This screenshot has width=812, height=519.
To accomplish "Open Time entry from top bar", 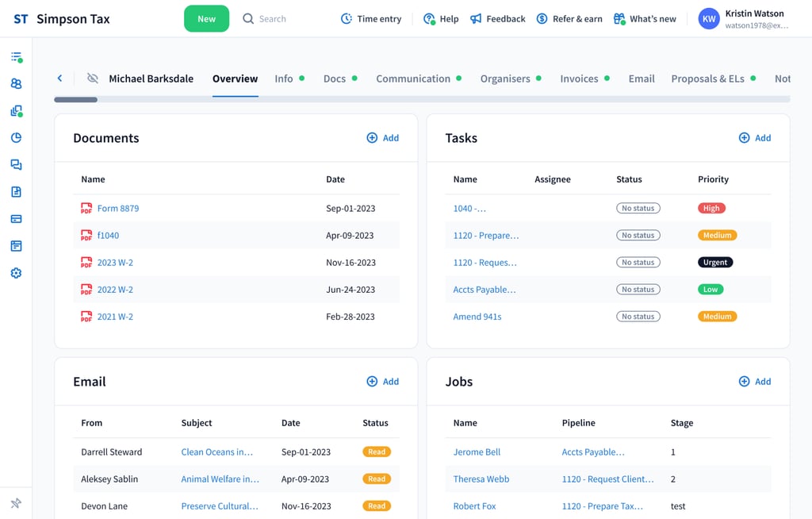I will [x=371, y=19].
